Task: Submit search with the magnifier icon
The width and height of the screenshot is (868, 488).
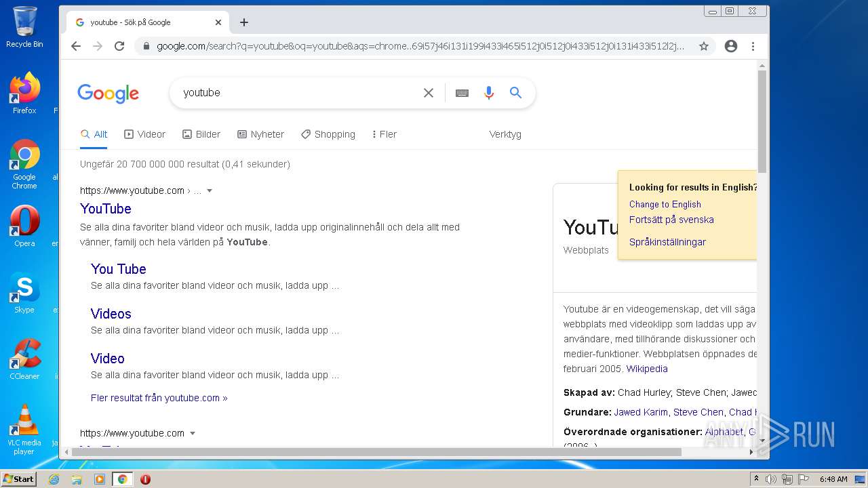Action: click(x=516, y=93)
